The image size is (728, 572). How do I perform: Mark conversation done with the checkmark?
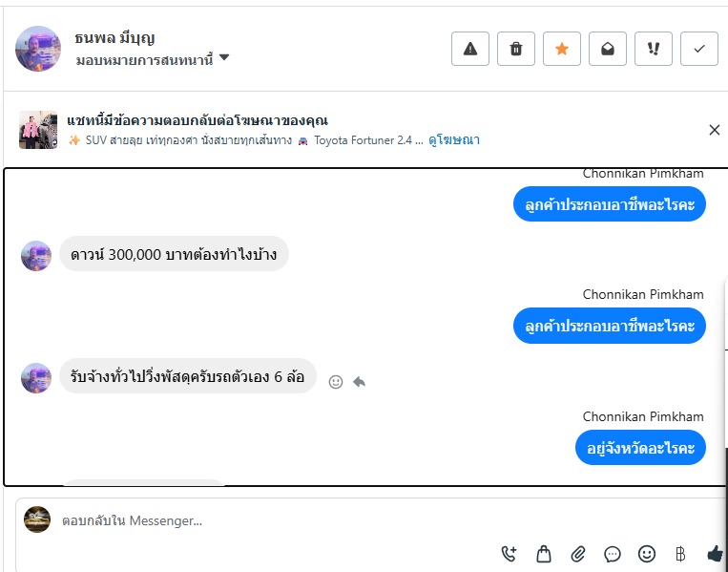tap(699, 49)
